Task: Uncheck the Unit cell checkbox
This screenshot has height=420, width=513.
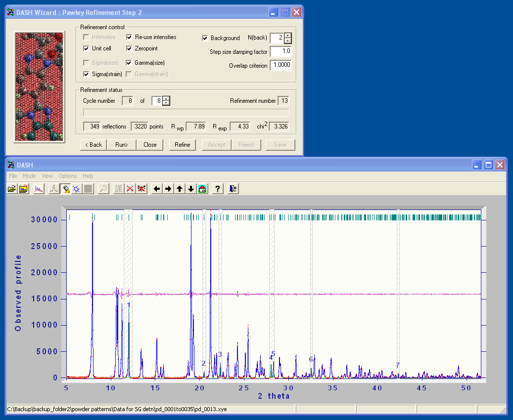Action: tap(87, 48)
